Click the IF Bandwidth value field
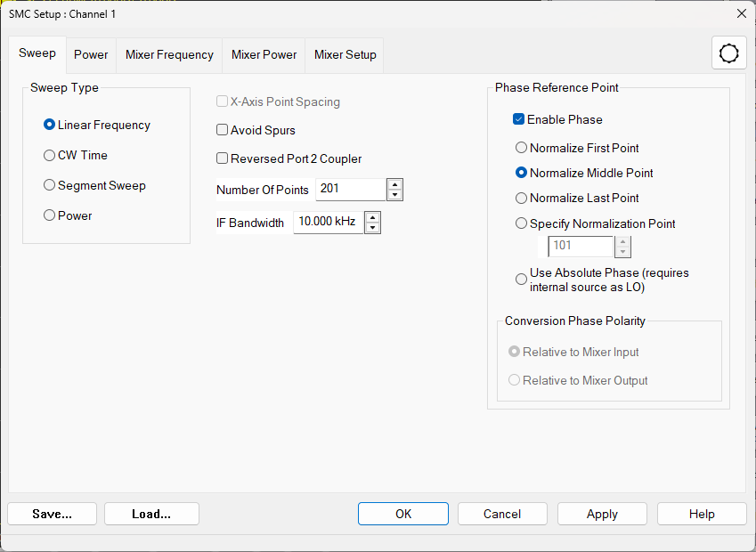The height and width of the screenshot is (552, 756). tap(329, 223)
